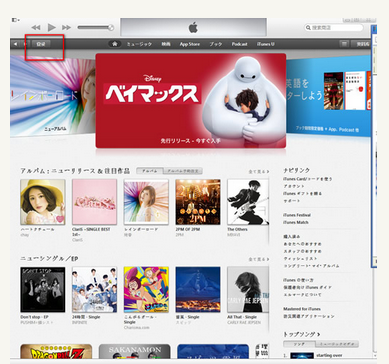Open the All That - Single cover
Screen dimensions: 389x364
click(x=248, y=289)
